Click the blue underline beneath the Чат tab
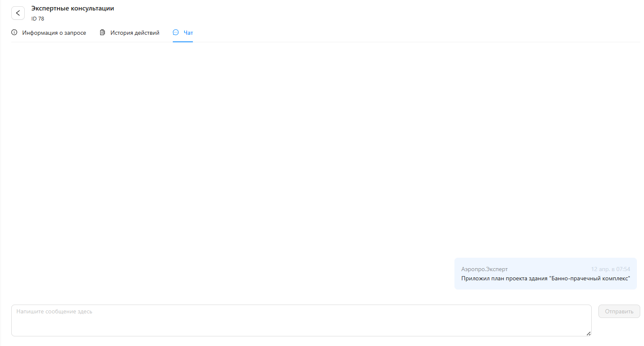Screen dimensions: 644x346 click(x=183, y=41)
